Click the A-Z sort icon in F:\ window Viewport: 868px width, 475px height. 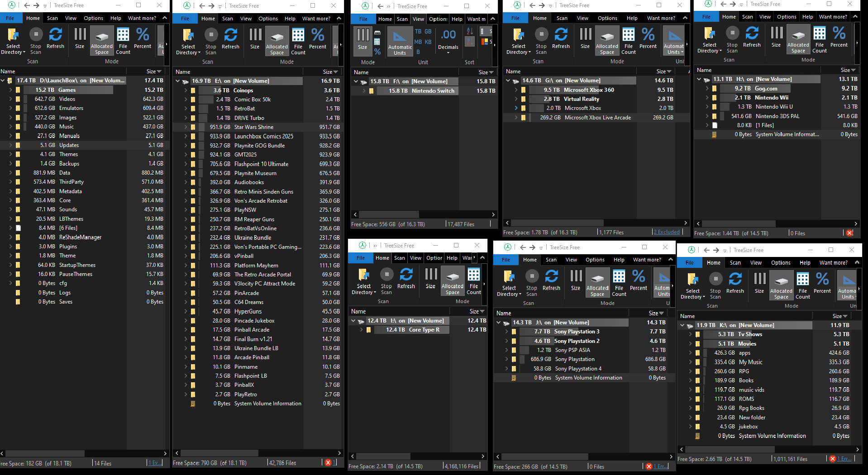(x=470, y=31)
